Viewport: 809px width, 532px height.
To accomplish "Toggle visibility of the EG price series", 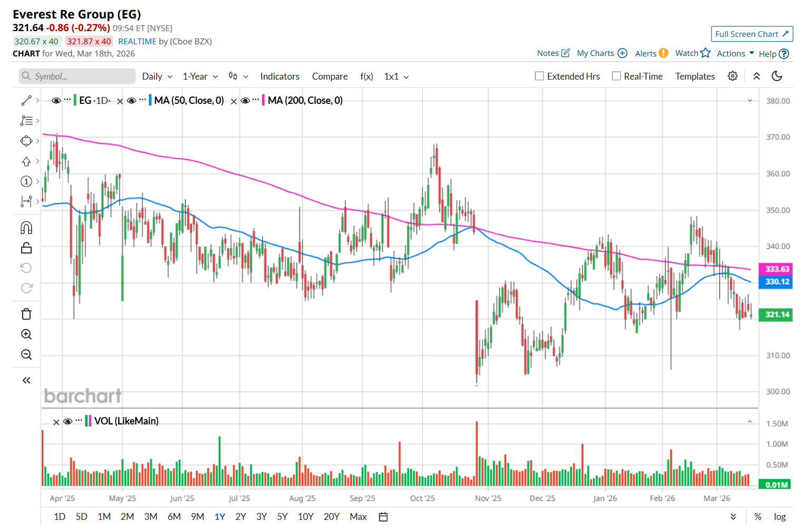I will tap(56, 100).
